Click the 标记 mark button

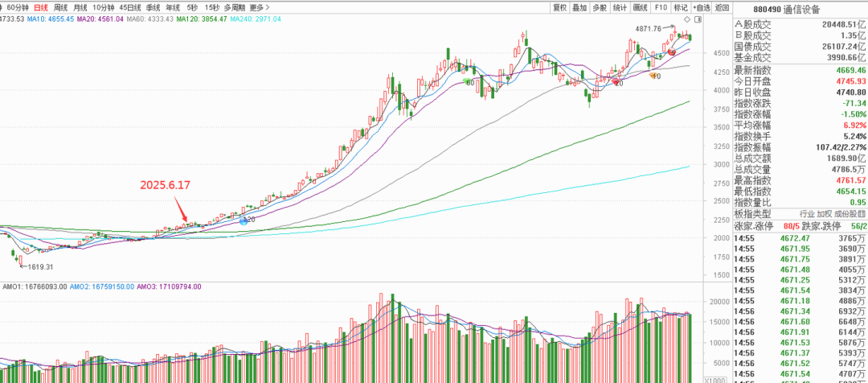click(x=680, y=8)
